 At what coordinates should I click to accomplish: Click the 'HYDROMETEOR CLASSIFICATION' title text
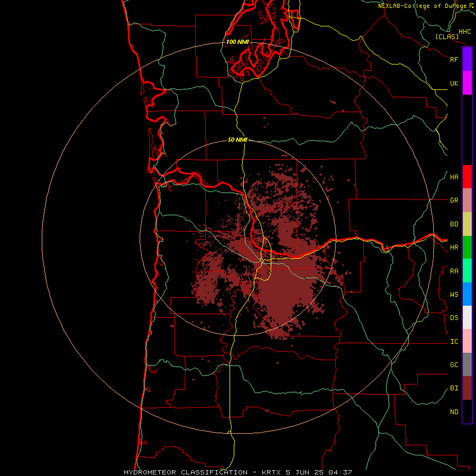point(186,472)
